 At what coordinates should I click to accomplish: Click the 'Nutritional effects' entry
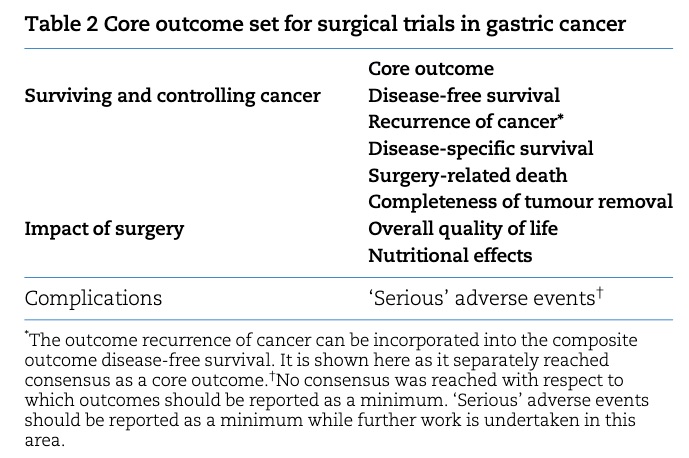coord(450,255)
